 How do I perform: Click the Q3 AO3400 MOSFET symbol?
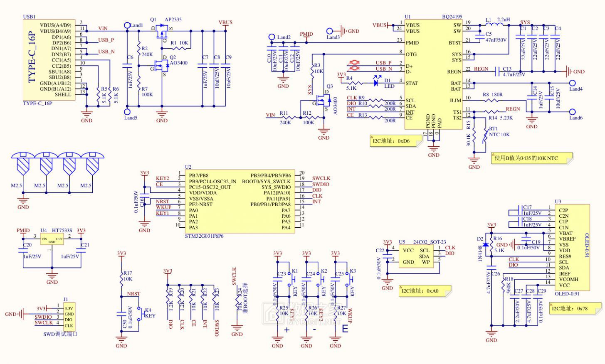tap(323, 100)
